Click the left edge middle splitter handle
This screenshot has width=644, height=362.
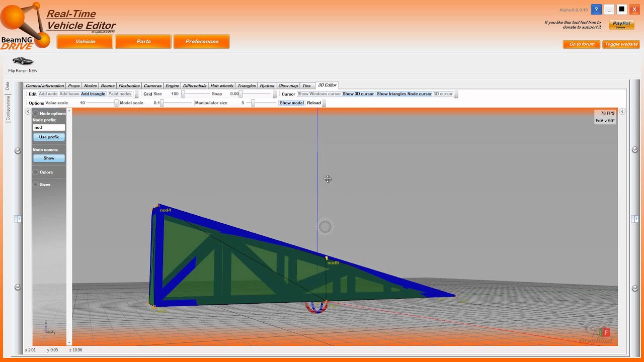click(18, 219)
